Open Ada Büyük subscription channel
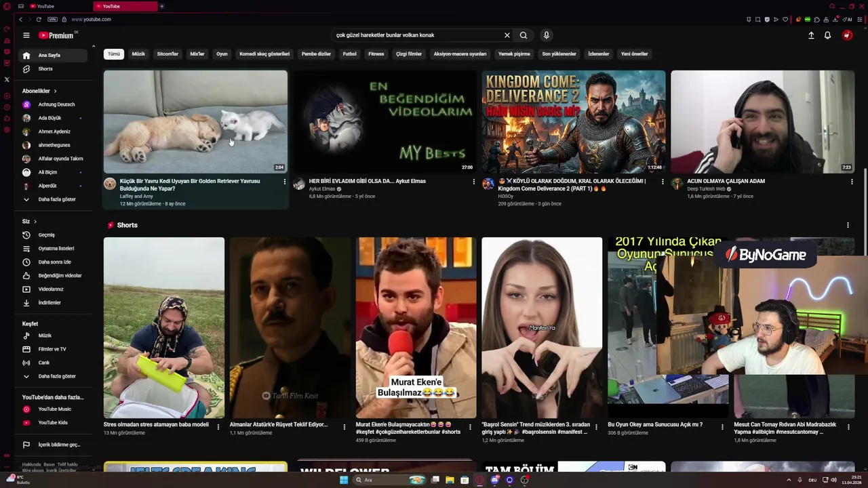This screenshot has height=488, width=868. point(54,118)
